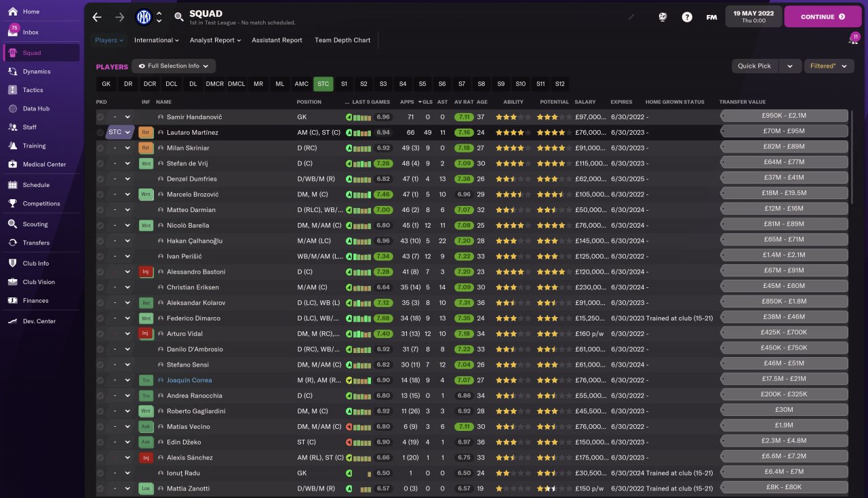868x498 pixels.
Task: Click the £70M - £95M transfer value
Action: (784, 132)
